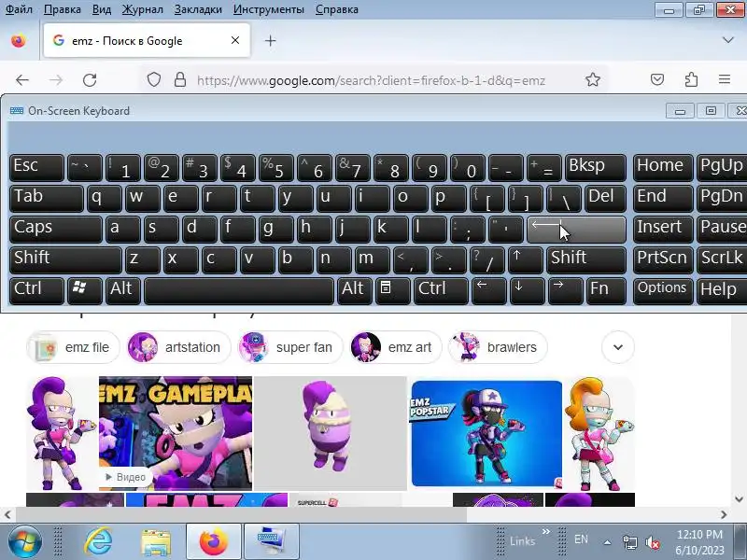This screenshot has height=560, width=747.
Task: Open the Файл menu
Action: [x=19, y=9]
